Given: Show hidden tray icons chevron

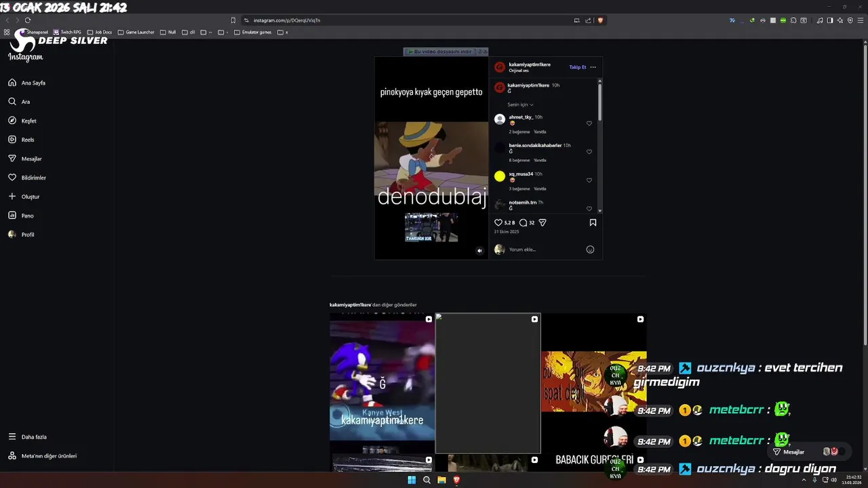Looking at the screenshot, I should tap(804, 480).
